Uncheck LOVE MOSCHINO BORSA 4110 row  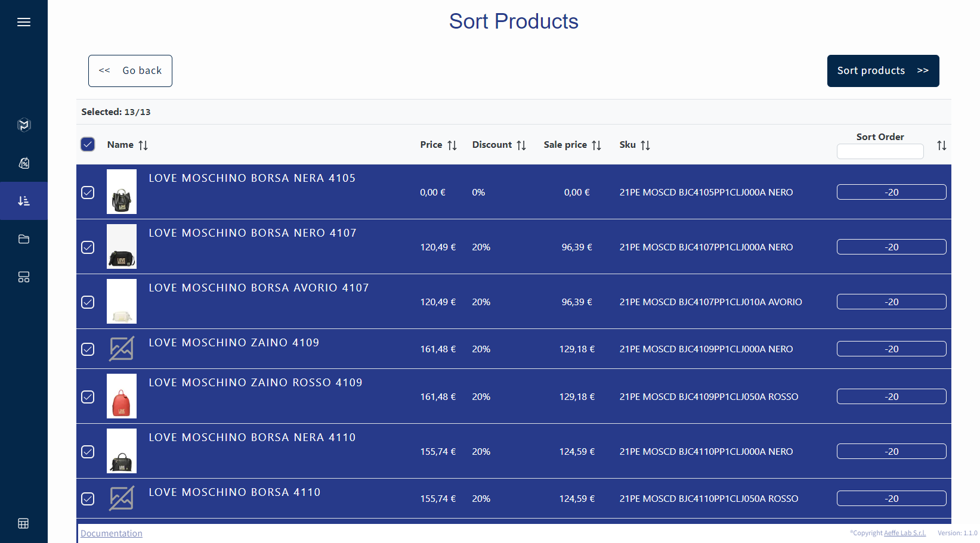click(88, 499)
